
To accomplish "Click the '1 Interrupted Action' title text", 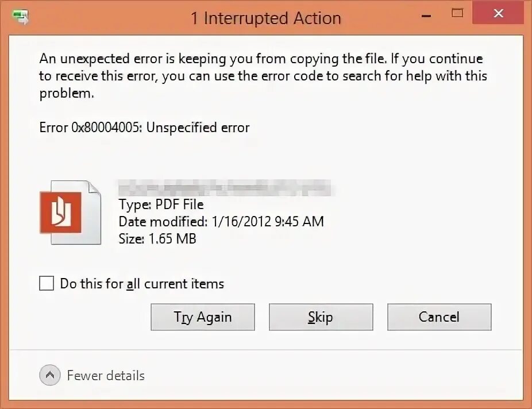I will click(x=265, y=18).
